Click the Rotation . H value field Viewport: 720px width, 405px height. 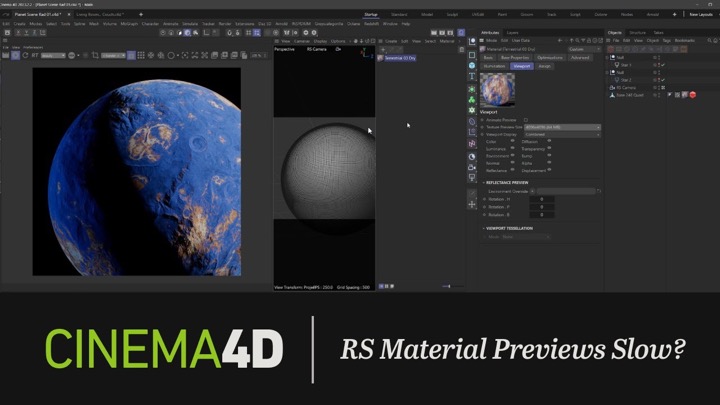coord(542,199)
